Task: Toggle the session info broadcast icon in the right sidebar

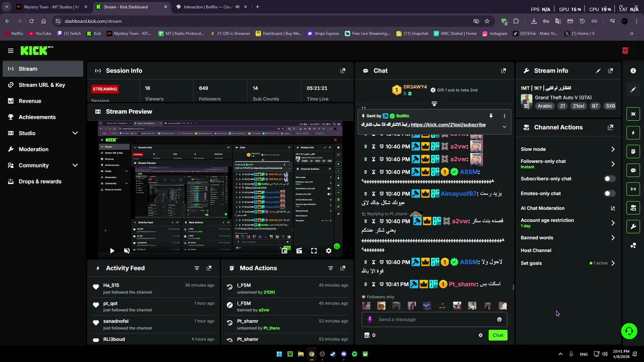Action: pyautogui.click(x=633, y=189)
